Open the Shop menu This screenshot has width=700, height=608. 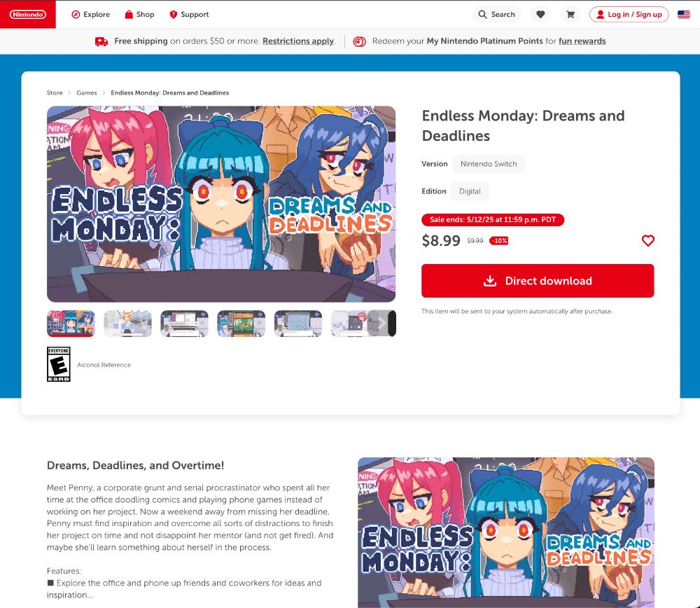pyautogui.click(x=139, y=14)
